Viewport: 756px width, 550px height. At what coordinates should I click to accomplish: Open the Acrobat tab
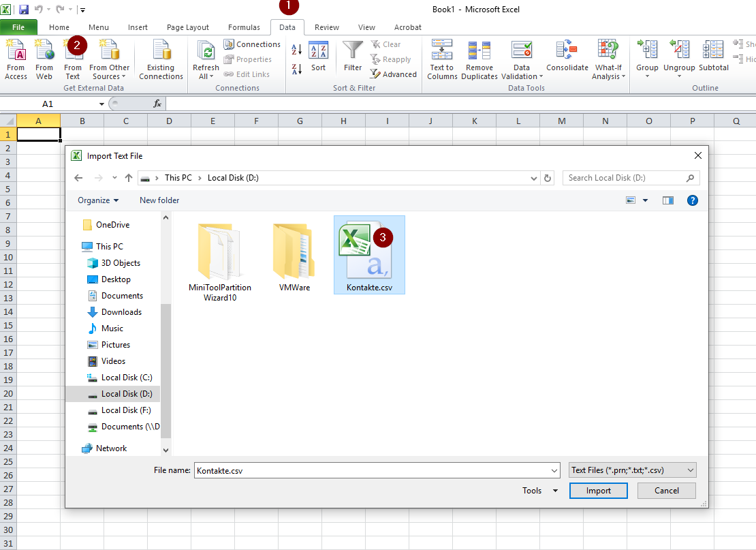click(407, 27)
